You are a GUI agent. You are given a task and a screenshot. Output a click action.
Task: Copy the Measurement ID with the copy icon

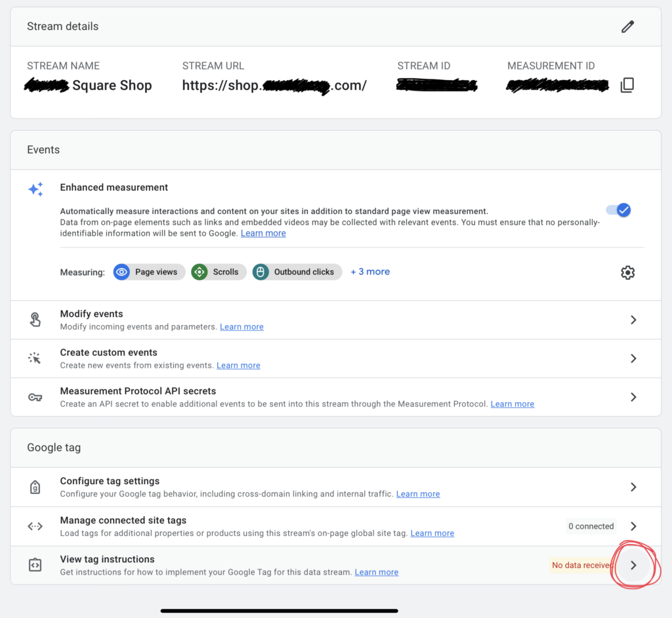tap(627, 85)
